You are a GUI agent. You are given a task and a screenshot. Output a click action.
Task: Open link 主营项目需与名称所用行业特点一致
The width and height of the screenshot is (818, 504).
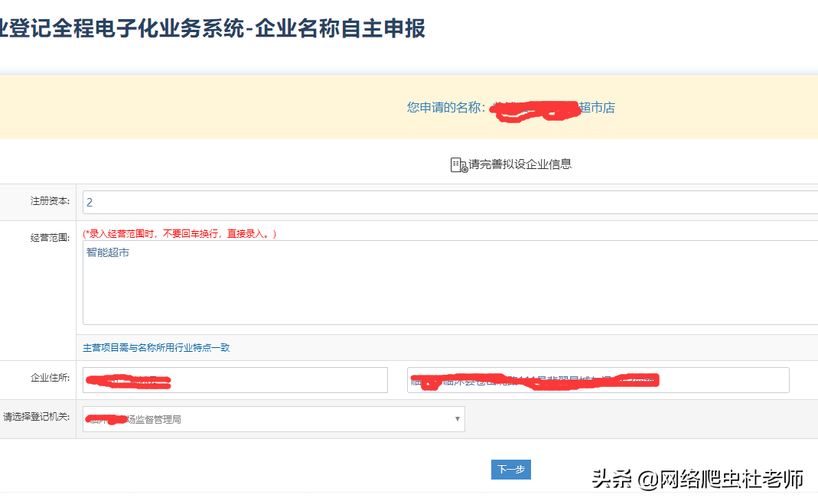(157, 347)
